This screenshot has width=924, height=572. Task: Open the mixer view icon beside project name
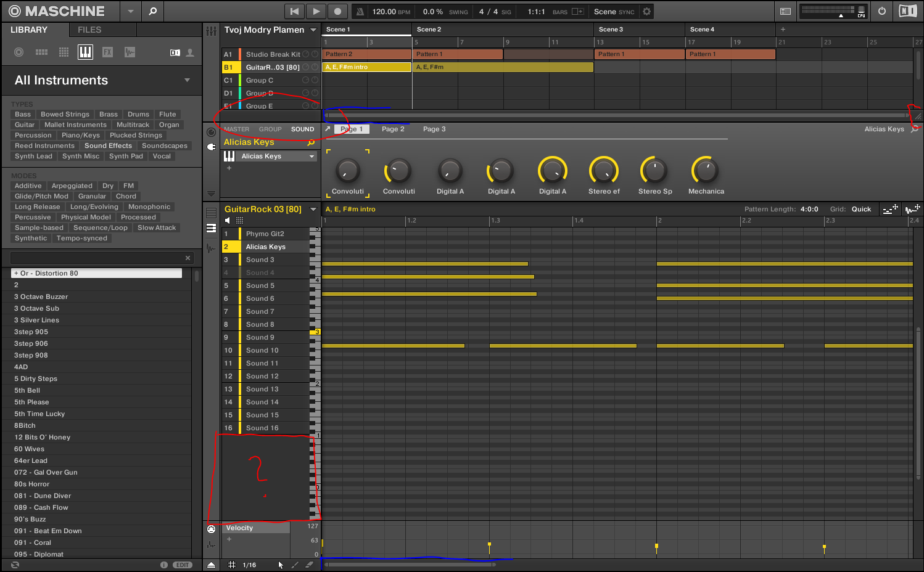point(211,30)
